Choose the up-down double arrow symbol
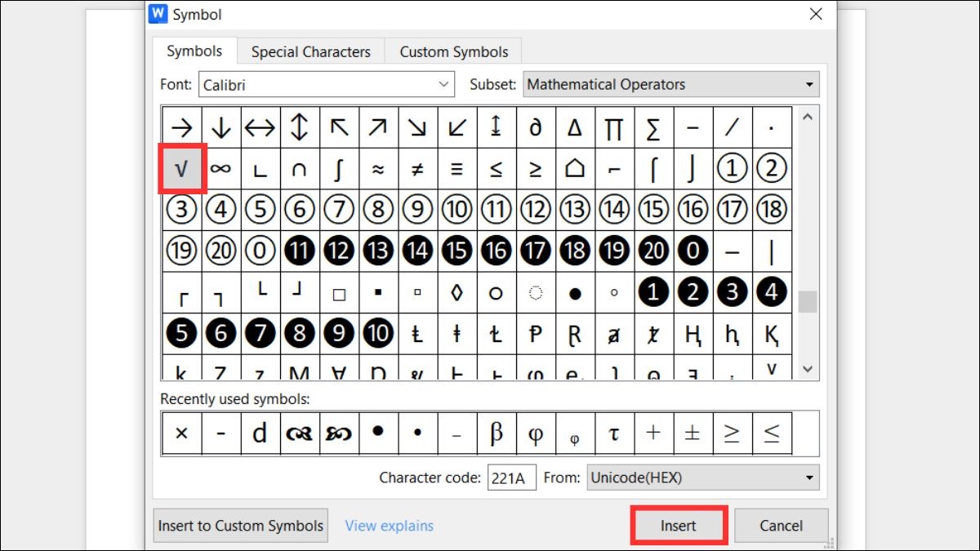The width and height of the screenshot is (980, 551). point(299,127)
